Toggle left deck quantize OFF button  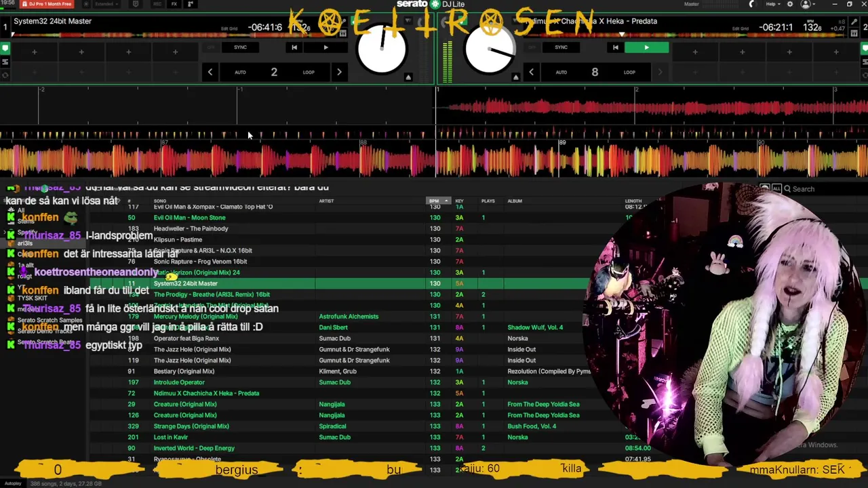coord(211,47)
